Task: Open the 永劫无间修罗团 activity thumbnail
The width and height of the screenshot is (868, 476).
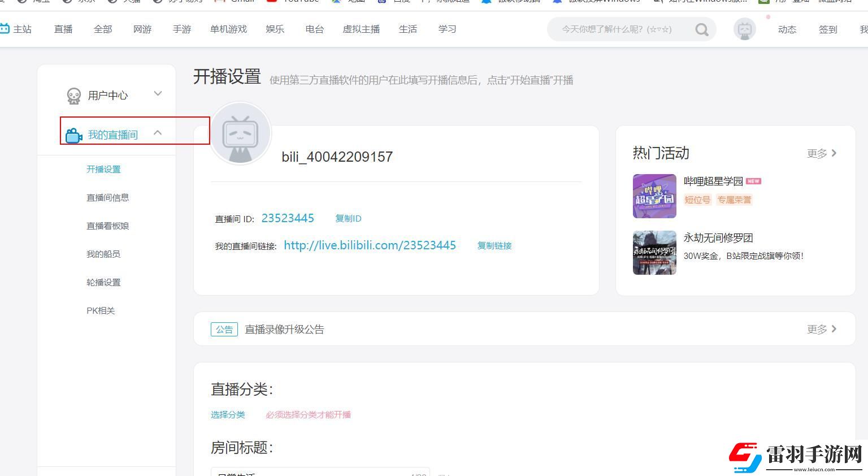Action: 654,253
